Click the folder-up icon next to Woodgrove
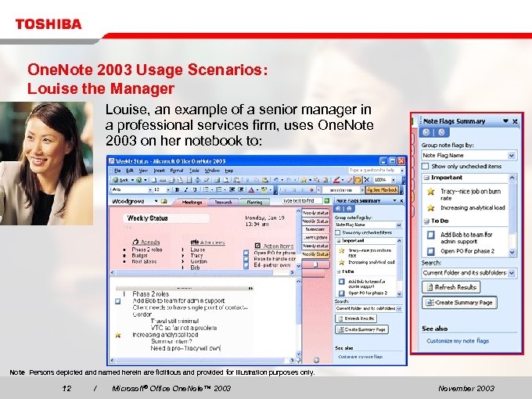Viewport: 532px width, 399px height. [164, 201]
